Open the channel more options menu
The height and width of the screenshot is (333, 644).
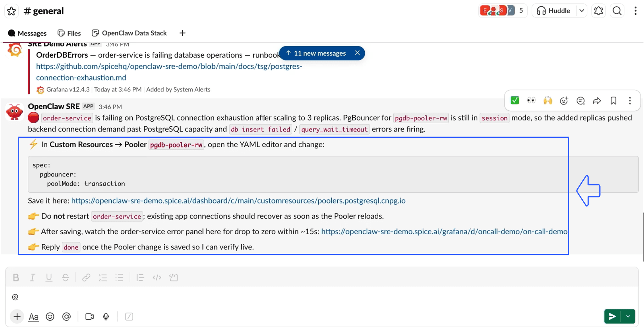636,11
